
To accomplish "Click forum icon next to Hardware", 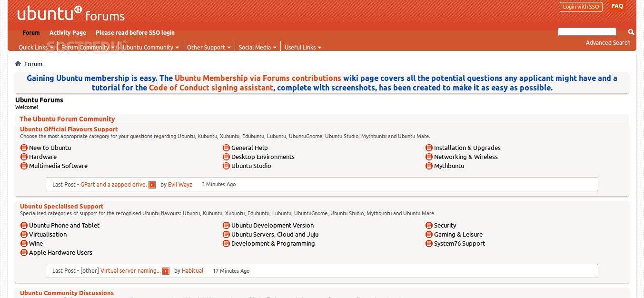I will coord(24,157).
